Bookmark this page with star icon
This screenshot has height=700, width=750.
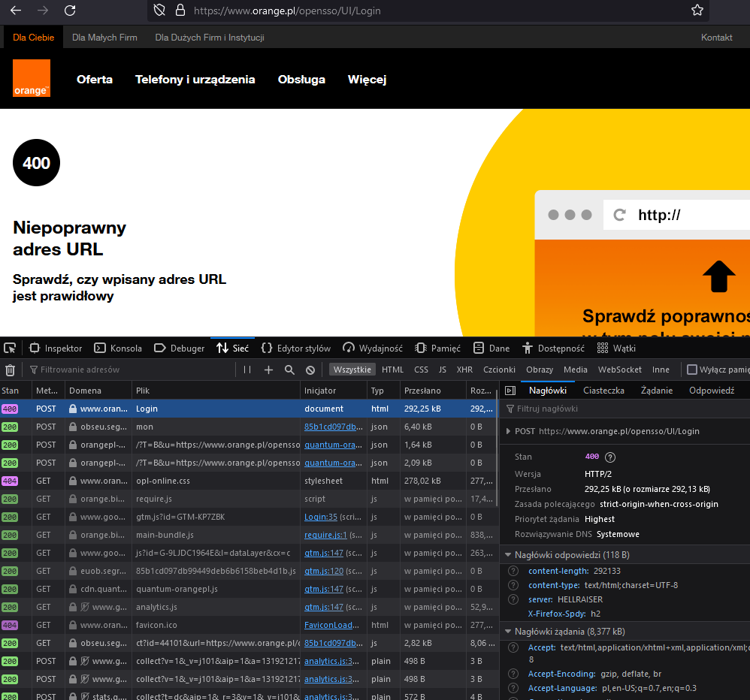(x=697, y=11)
